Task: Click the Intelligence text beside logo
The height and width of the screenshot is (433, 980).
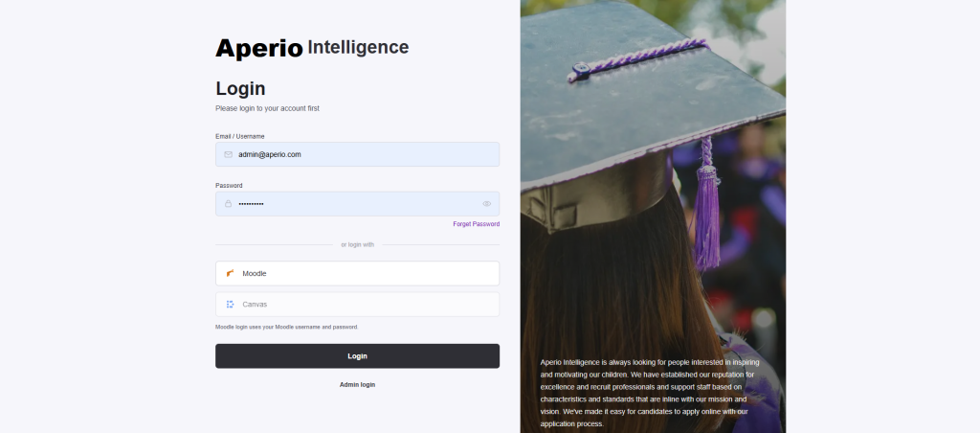Action: click(x=358, y=47)
